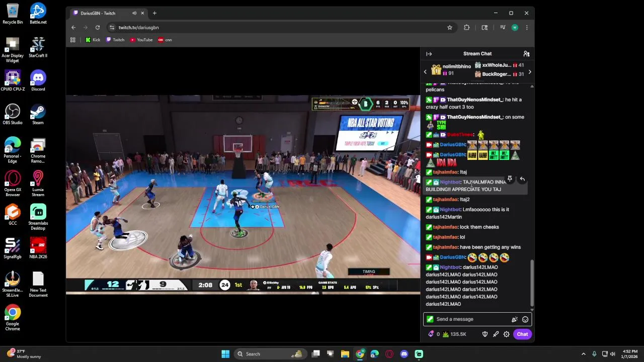Viewport: 644px width, 362px height.
Task: Show previous gift leaderboard entry
Action: 425,72
